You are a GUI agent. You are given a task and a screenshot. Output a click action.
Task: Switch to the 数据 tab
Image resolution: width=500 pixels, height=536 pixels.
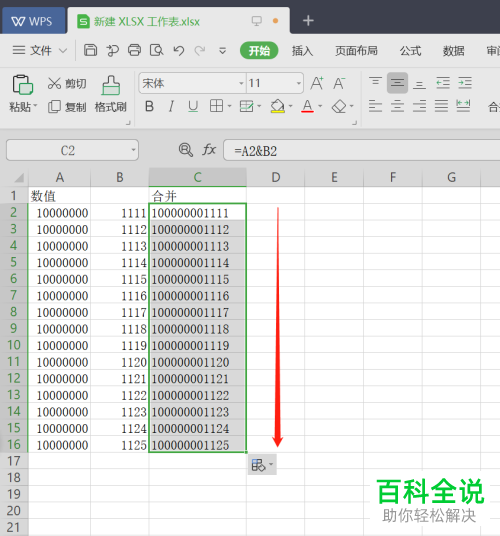tap(454, 51)
